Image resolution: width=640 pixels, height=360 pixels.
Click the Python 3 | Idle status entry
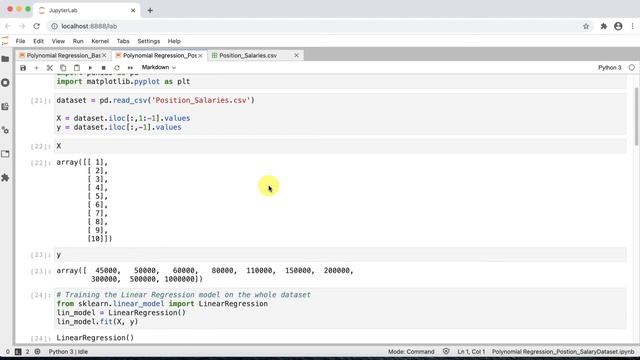coord(68,352)
